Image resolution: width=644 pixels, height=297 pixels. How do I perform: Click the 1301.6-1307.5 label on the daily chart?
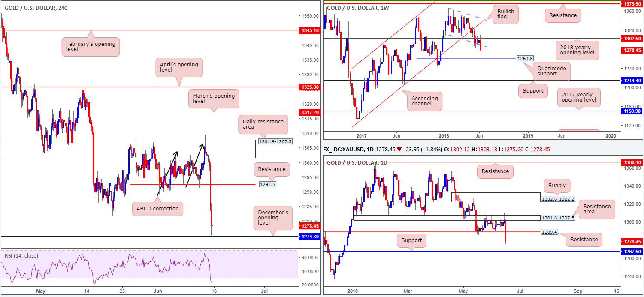click(558, 218)
